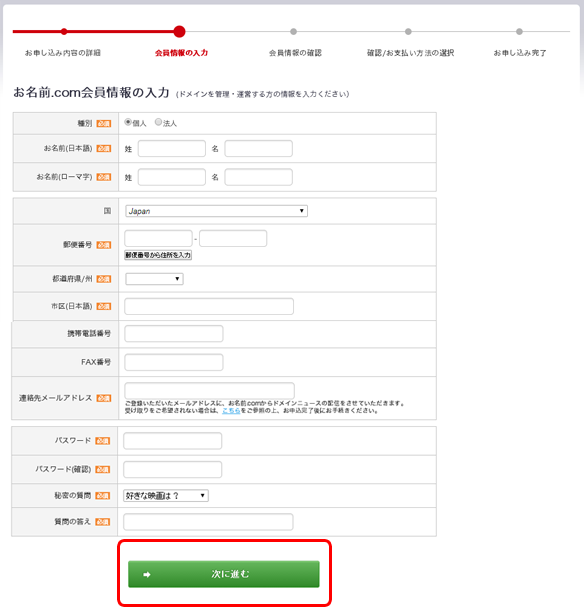Click the green 次に進む button
Viewport: 584px width, 608px height.
(224, 574)
